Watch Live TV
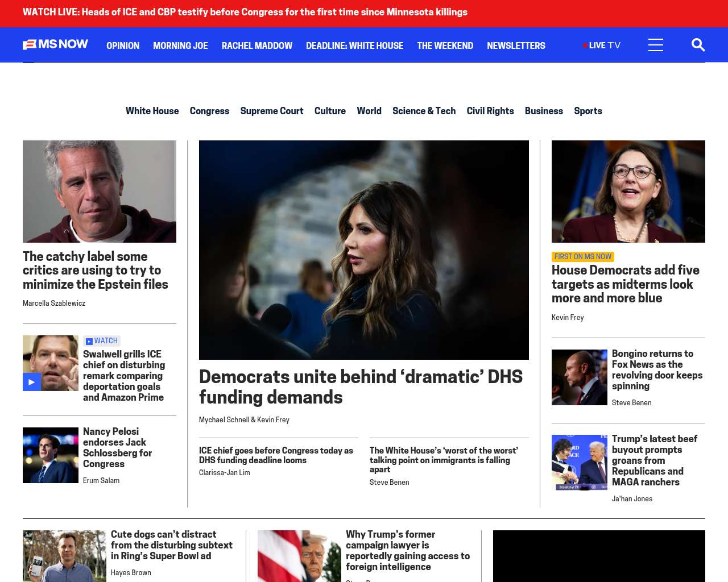The width and height of the screenshot is (728, 582). pos(602,45)
